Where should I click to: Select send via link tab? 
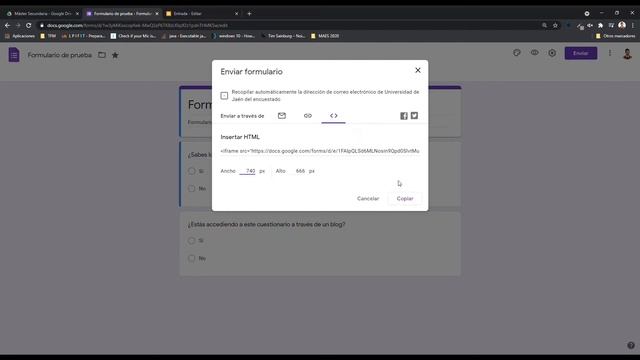(x=308, y=116)
